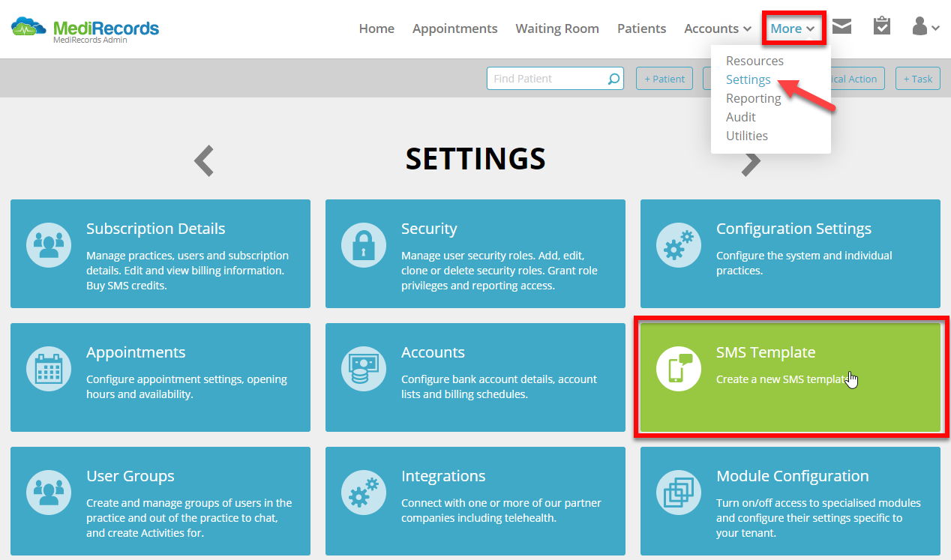Open the SMS Template title
This screenshot has width=951, height=560.
pos(766,352)
